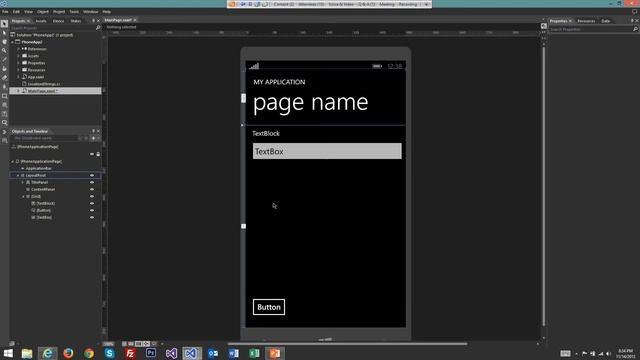Select the Direct Selection tool

tap(4, 33)
